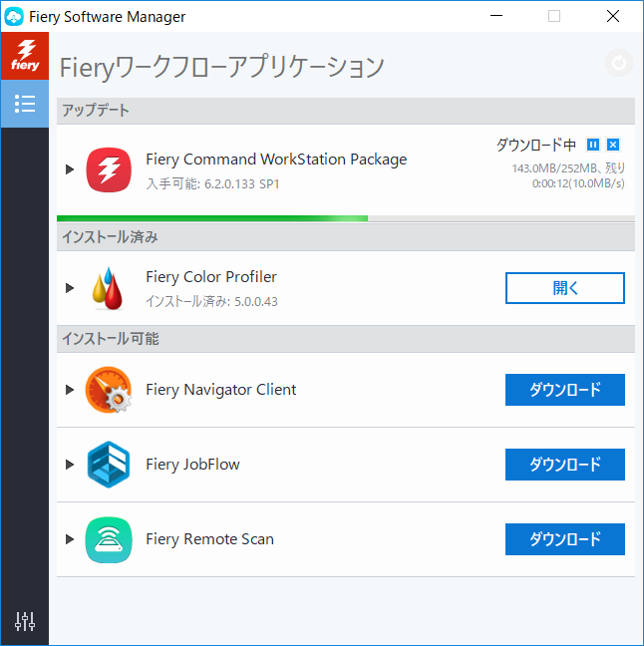Click the refresh icon at top right
The height and width of the screenshot is (646, 644).
point(618,63)
